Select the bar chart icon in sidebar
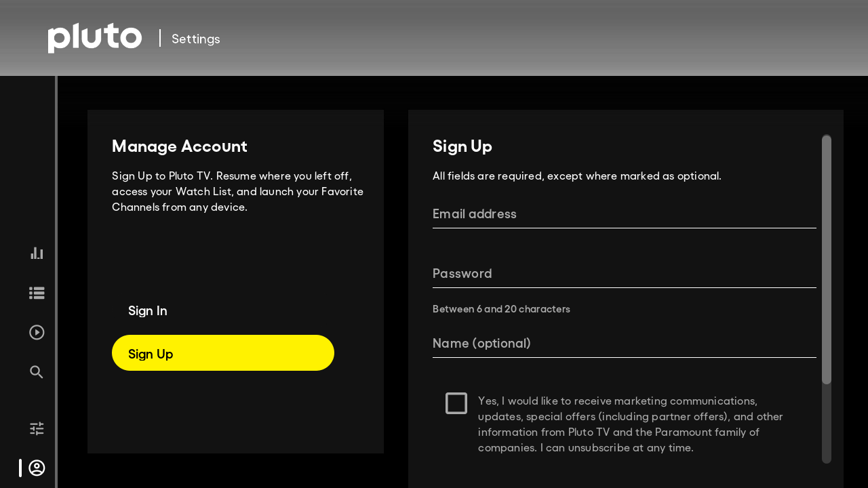Viewport: 868px width, 488px height. pos(36,252)
